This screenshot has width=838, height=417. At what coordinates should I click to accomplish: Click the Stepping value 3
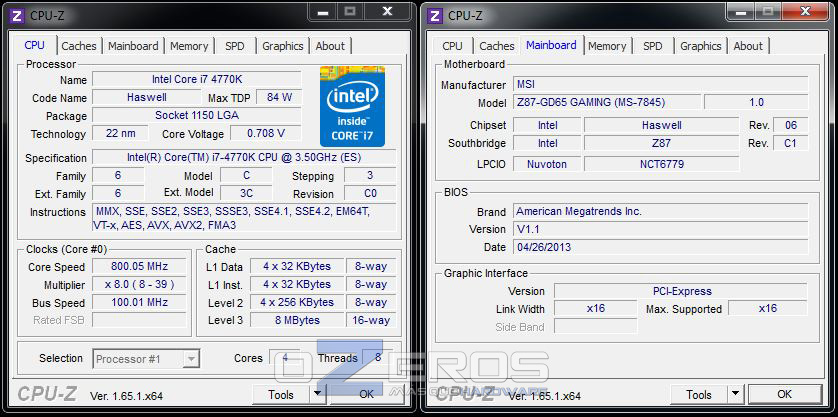370,175
